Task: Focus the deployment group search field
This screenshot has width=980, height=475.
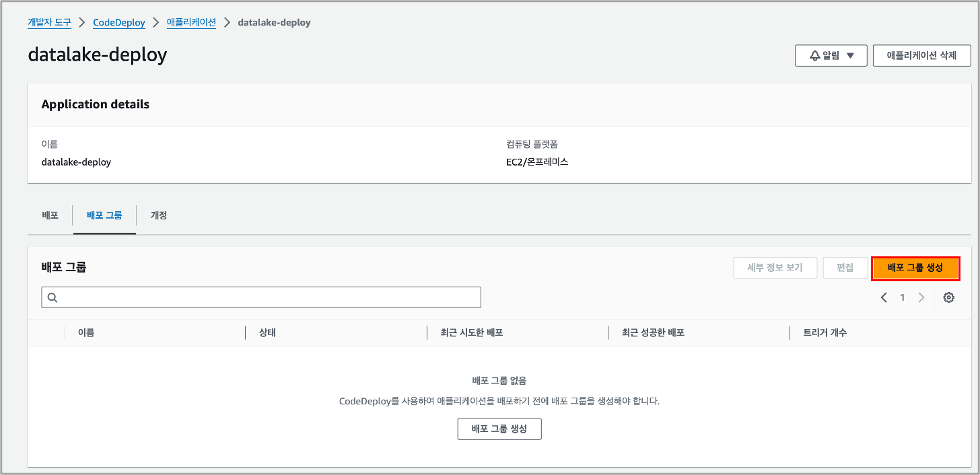Action: (261, 297)
